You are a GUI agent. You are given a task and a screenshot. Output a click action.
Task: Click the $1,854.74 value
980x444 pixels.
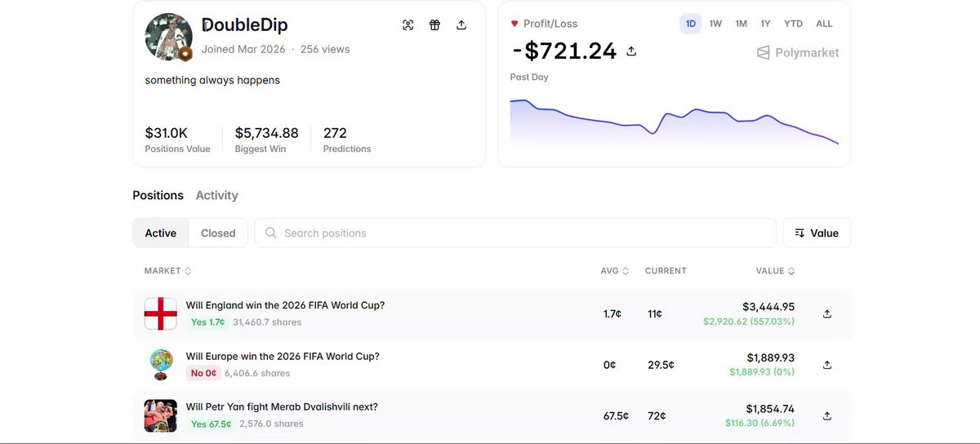coord(770,408)
